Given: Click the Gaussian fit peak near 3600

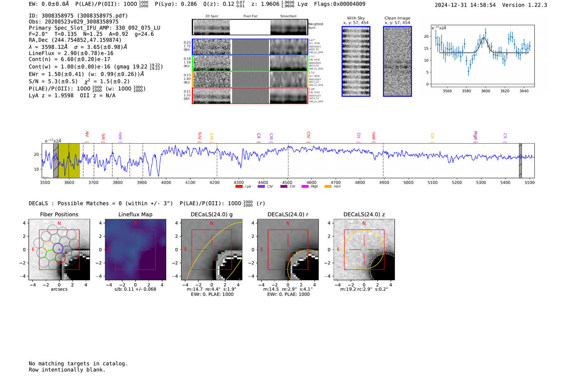Looking at the screenshot, I should [x=484, y=38].
